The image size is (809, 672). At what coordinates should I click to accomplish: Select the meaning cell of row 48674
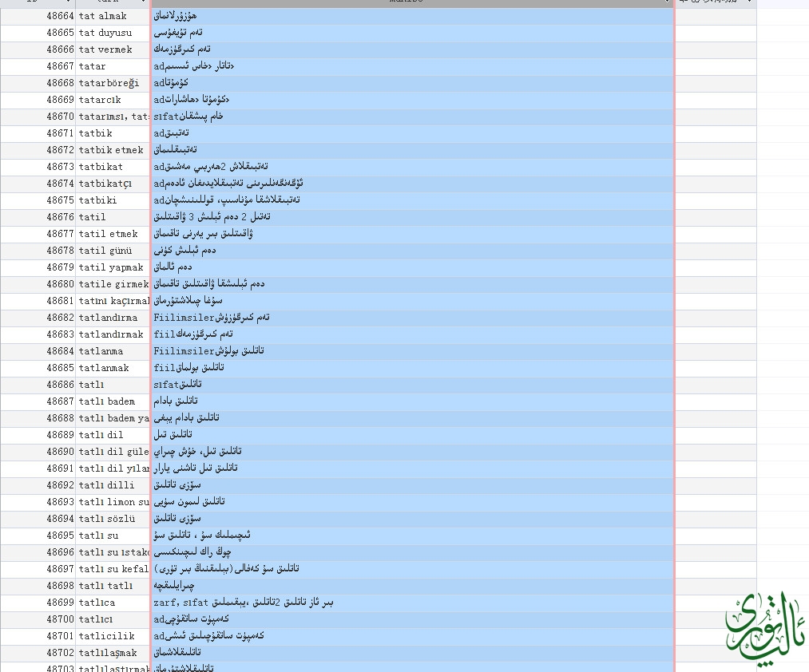click(x=412, y=184)
